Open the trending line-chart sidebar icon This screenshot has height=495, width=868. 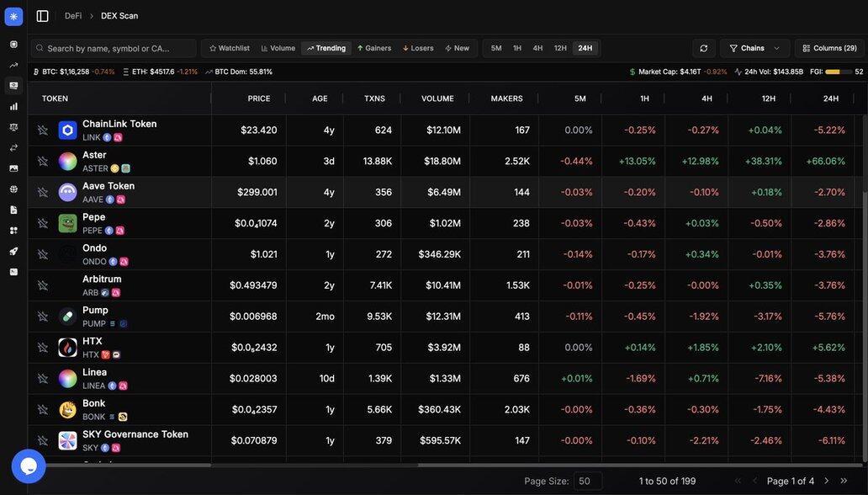[x=13, y=65]
